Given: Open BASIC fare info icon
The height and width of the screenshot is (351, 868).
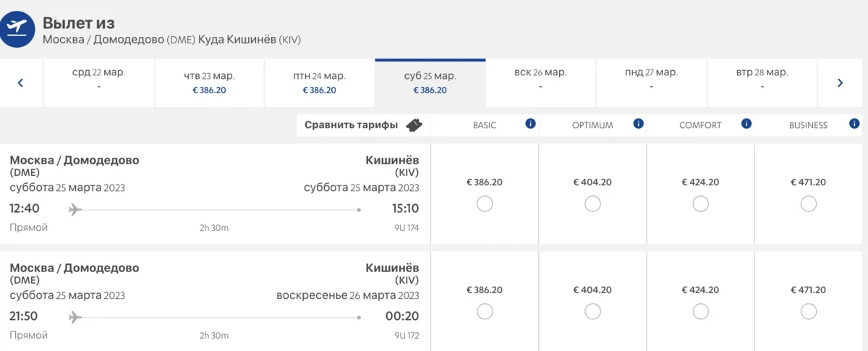Looking at the screenshot, I should click(x=530, y=124).
